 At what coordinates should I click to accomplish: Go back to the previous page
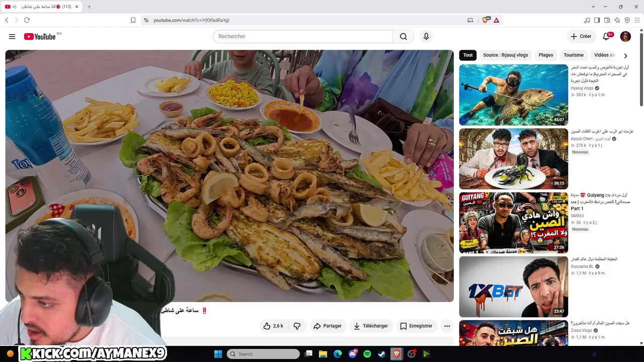coord(7,20)
